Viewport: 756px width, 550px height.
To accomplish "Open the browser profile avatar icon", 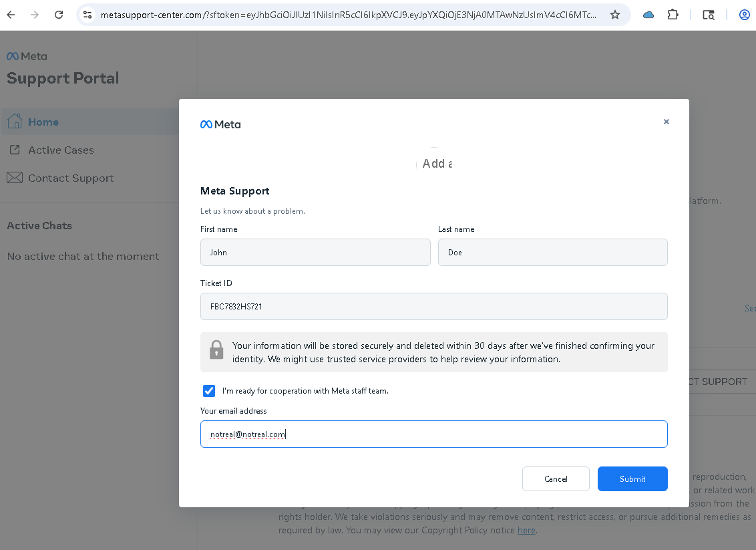I will point(744,14).
